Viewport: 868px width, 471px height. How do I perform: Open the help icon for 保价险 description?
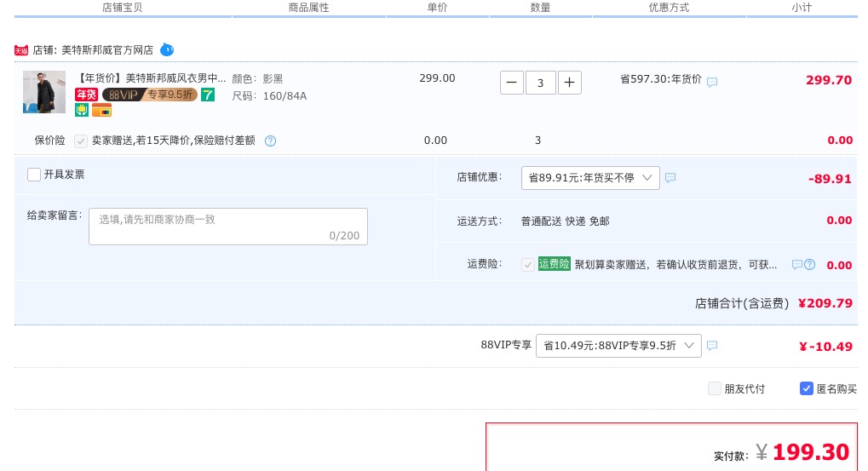[x=270, y=141]
